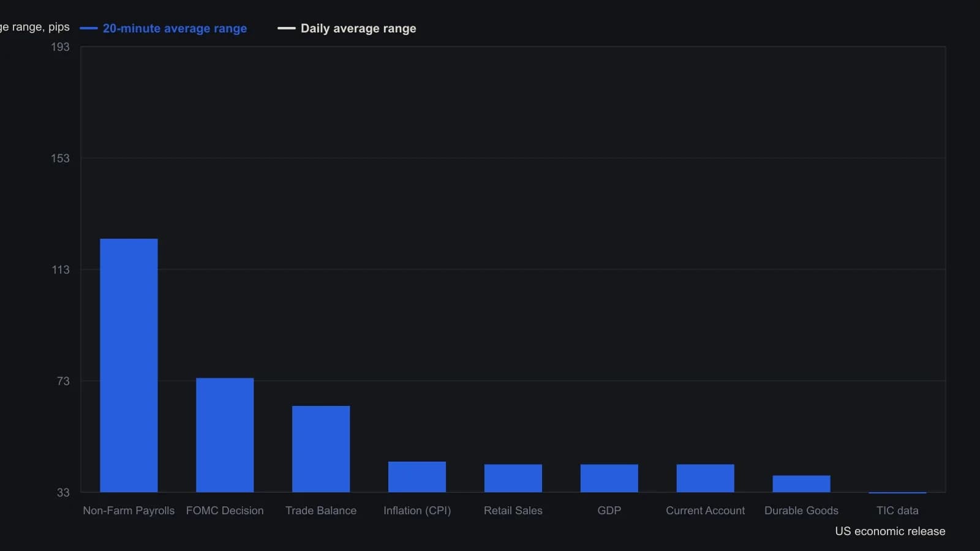Select the Durable Goods bar
Image resolution: width=980 pixels, height=551 pixels.
[801, 484]
